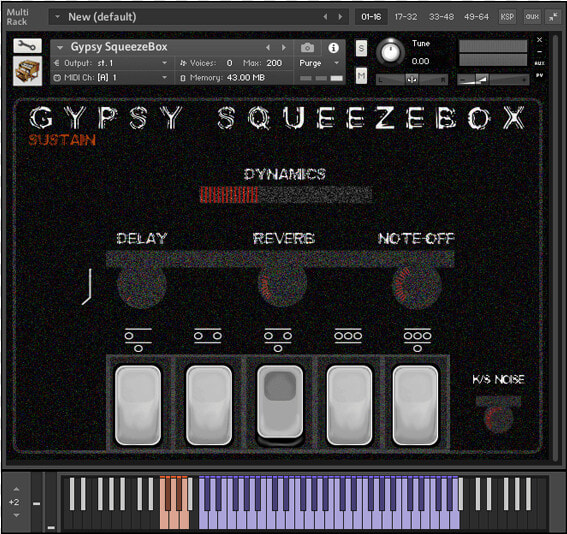Screen dimensions: 567x534
Task: Open snapshot view with camera icon
Action: [x=307, y=48]
